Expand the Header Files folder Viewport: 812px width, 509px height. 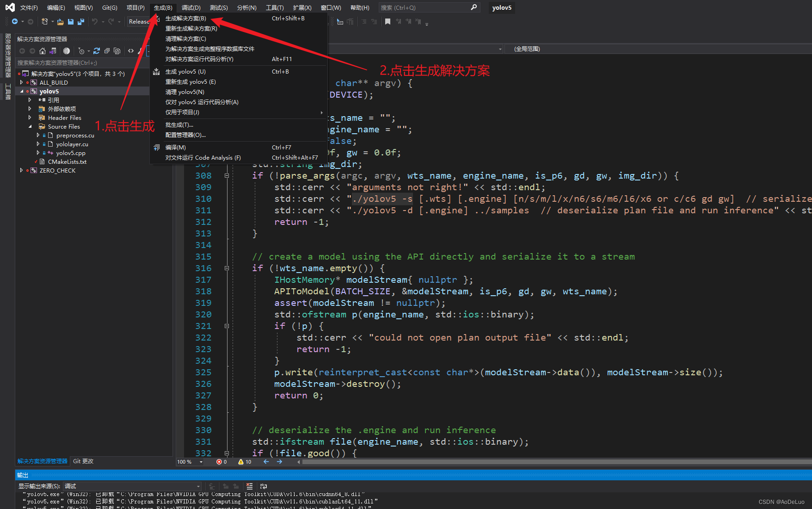click(30, 118)
